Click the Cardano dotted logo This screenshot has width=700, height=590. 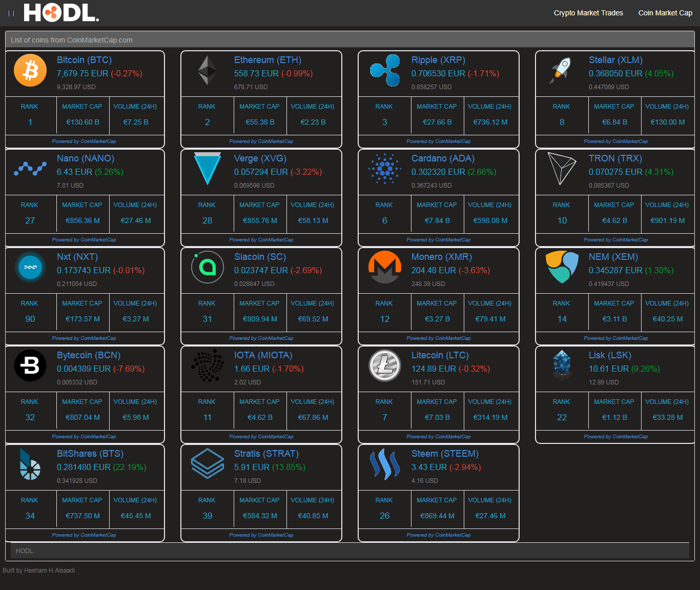[385, 169]
